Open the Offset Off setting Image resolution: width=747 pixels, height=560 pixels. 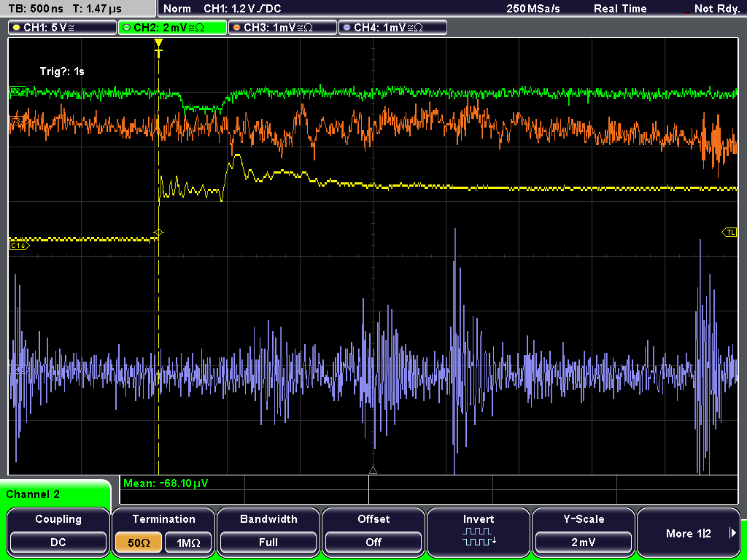(x=373, y=542)
